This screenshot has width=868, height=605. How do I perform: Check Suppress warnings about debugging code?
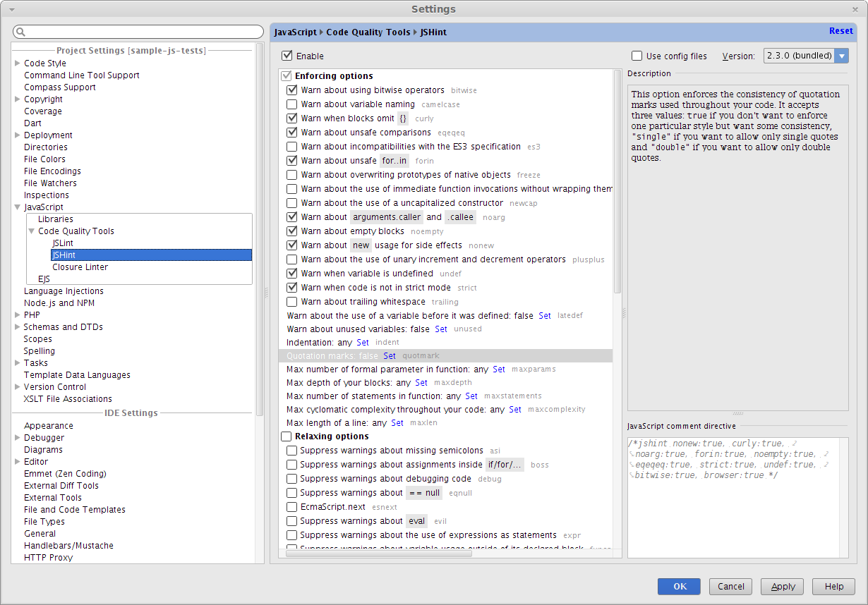tap(291, 479)
